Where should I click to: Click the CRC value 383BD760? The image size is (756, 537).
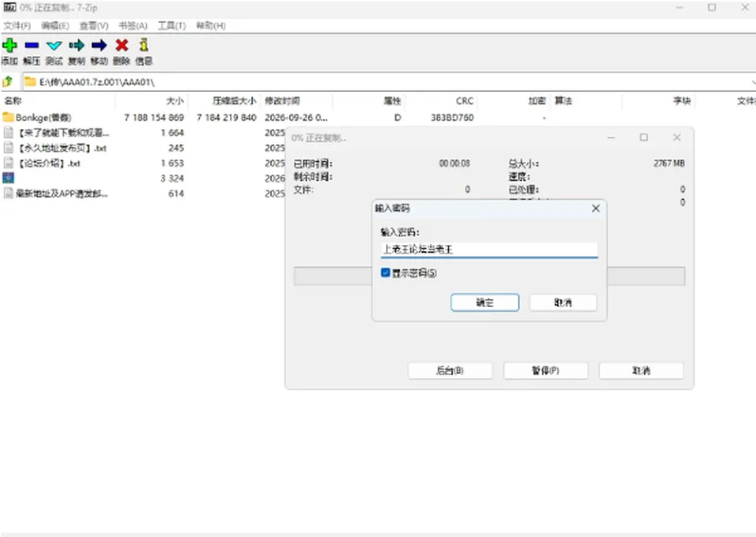coord(452,117)
